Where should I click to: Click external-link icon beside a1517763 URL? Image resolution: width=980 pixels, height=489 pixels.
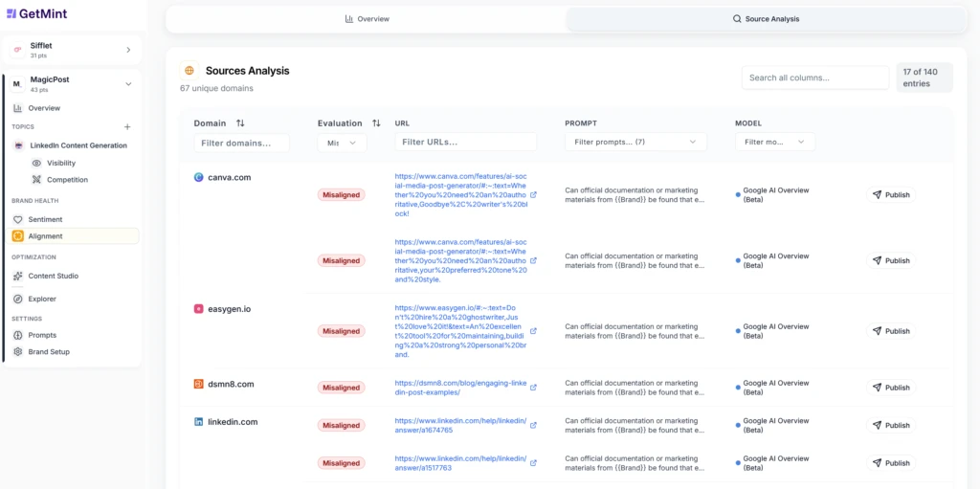point(533,463)
